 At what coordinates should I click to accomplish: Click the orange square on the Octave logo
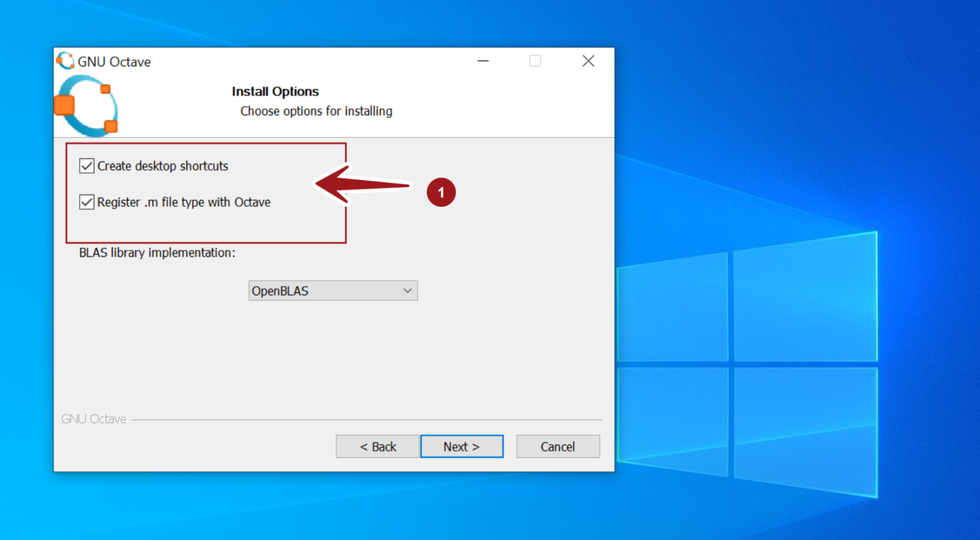click(64, 105)
